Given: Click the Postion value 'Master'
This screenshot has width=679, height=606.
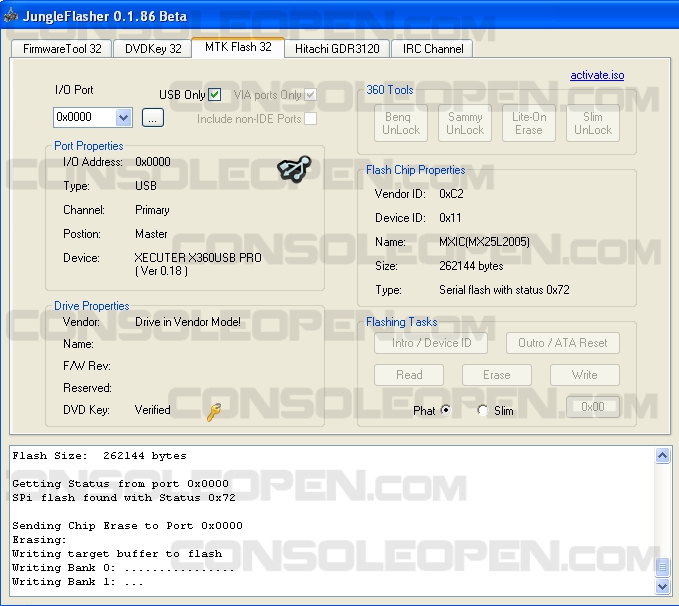Looking at the screenshot, I should [x=151, y=234].
